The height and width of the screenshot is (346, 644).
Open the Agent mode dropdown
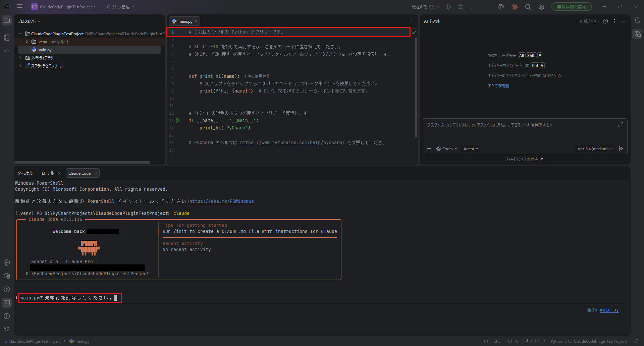[471, 149]
